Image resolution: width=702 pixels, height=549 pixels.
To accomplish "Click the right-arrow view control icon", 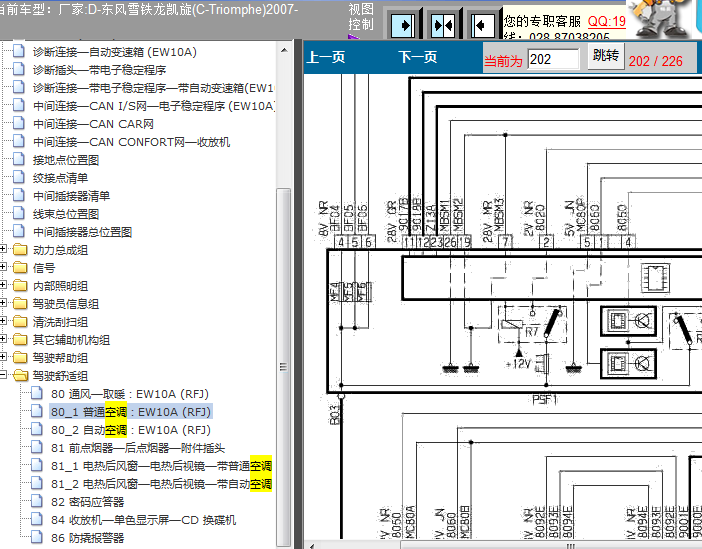I will click(403, 25).
